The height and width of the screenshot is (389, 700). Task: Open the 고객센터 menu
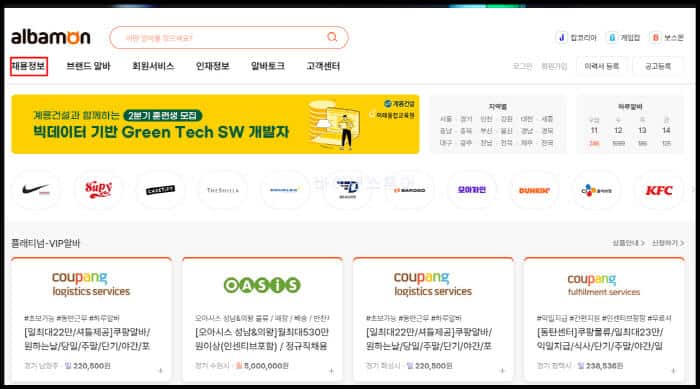pos(323,66)
